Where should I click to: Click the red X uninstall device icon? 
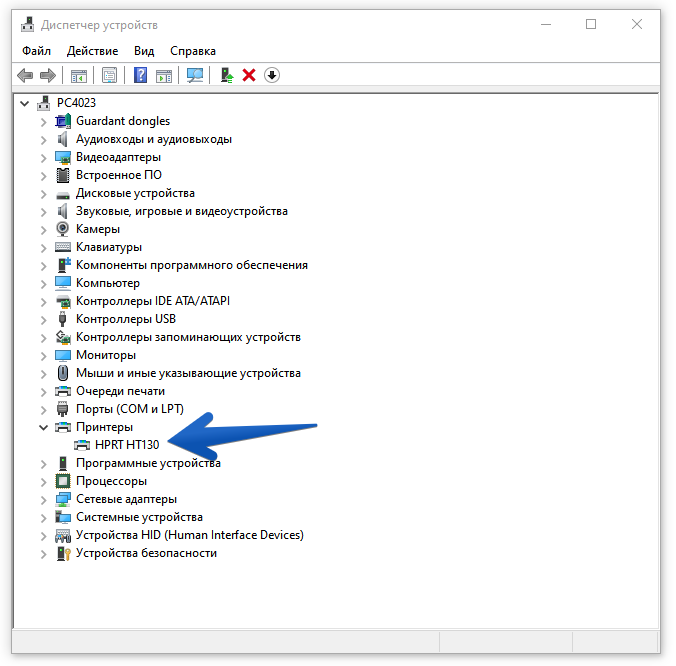point(249,75)
